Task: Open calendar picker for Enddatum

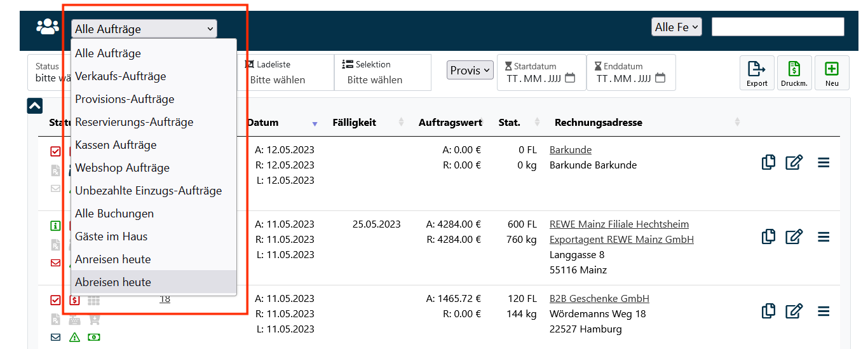Action: point(660,78)
